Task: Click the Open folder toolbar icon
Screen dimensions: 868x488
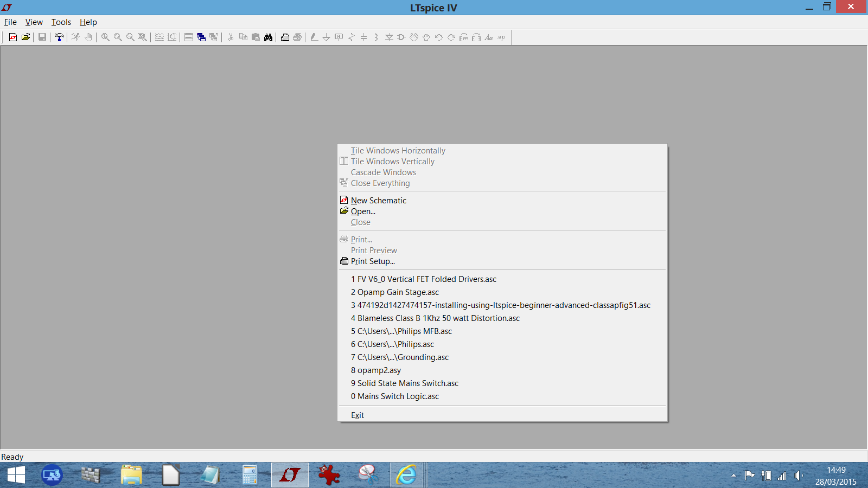Action: pyautogui.click(x=25, y=37)
